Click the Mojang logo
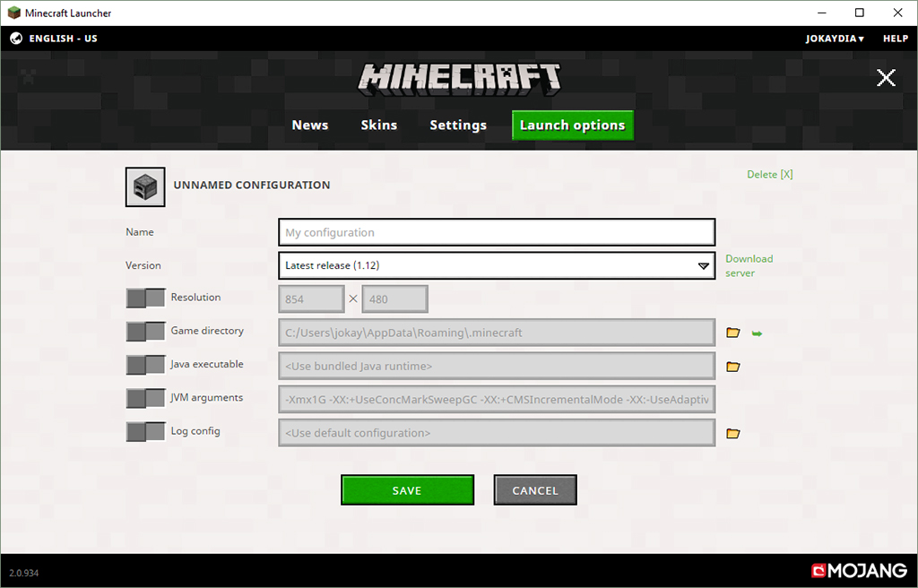Viewport: 918px width, 588px height. [859, 570]
